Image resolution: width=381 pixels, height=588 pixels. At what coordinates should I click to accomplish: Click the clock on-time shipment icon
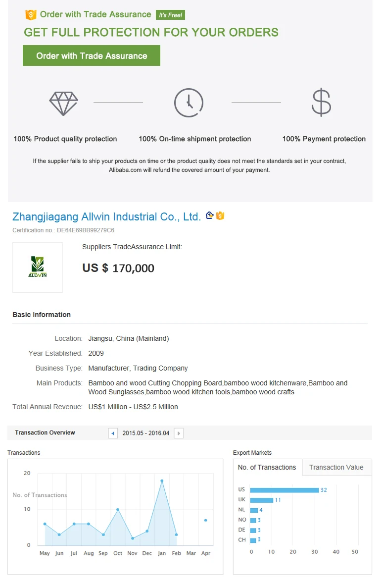tap(189, 103)
